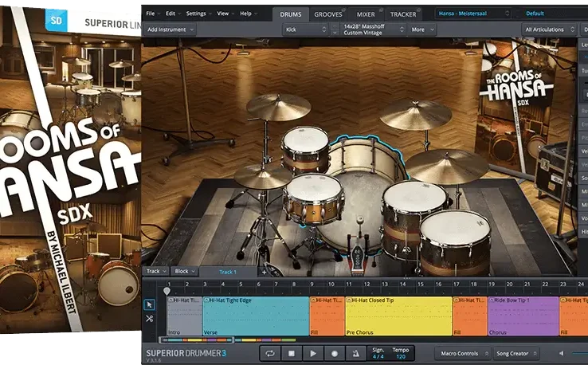Select the purple Chorus block

tap(523, 316)
